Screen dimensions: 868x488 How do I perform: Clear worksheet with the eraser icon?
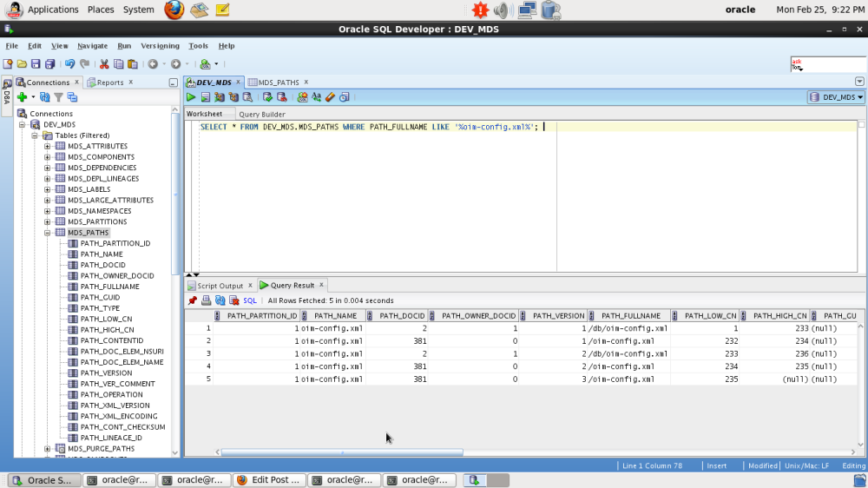coord(331,97)
